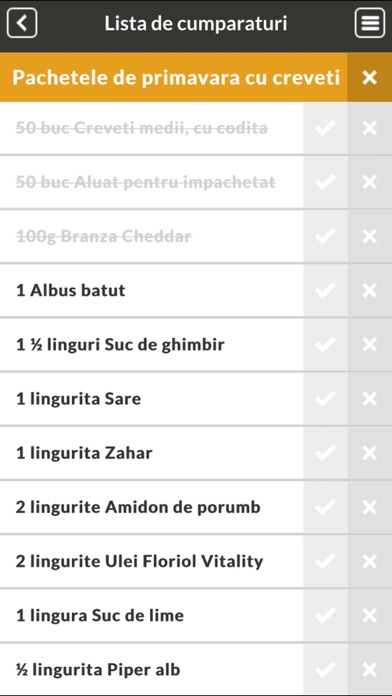The width and height of the screenshot is (392, 696).
Task: Mark Suc de ghimbir as bought
Action: click(325, 345)
